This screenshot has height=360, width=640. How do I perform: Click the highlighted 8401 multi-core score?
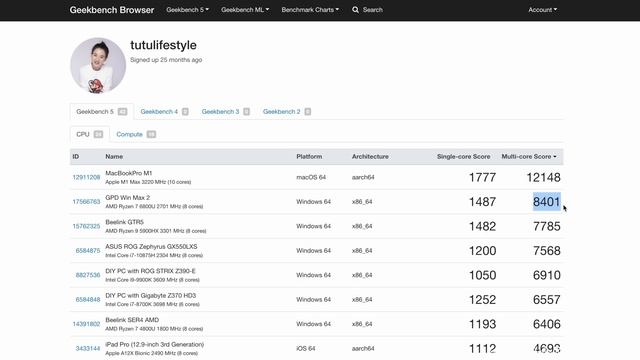[x=547, y=202]
